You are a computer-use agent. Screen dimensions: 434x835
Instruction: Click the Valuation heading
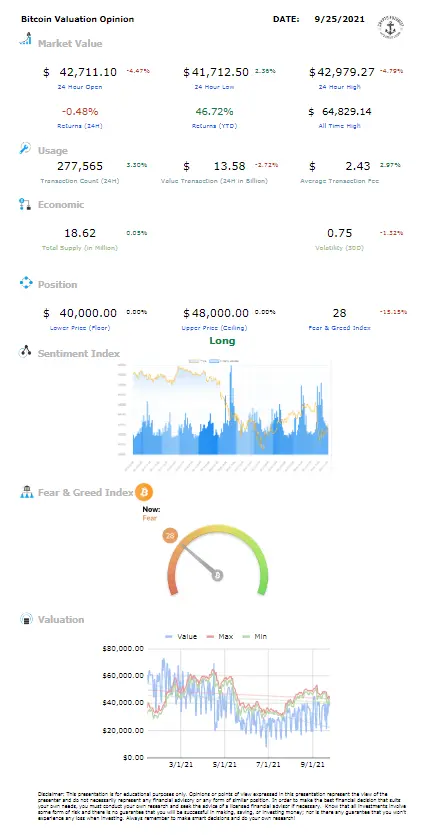coord(61,619)
